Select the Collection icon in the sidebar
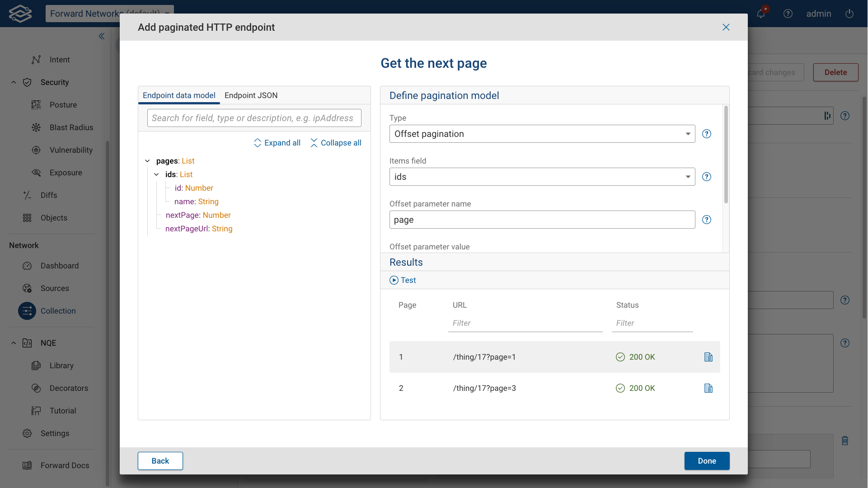This screenshot has height=488, width=868. pos(27,311)
